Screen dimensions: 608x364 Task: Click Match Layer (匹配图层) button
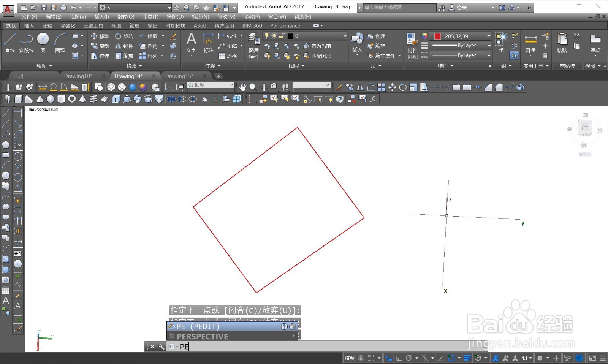[317, 56]
